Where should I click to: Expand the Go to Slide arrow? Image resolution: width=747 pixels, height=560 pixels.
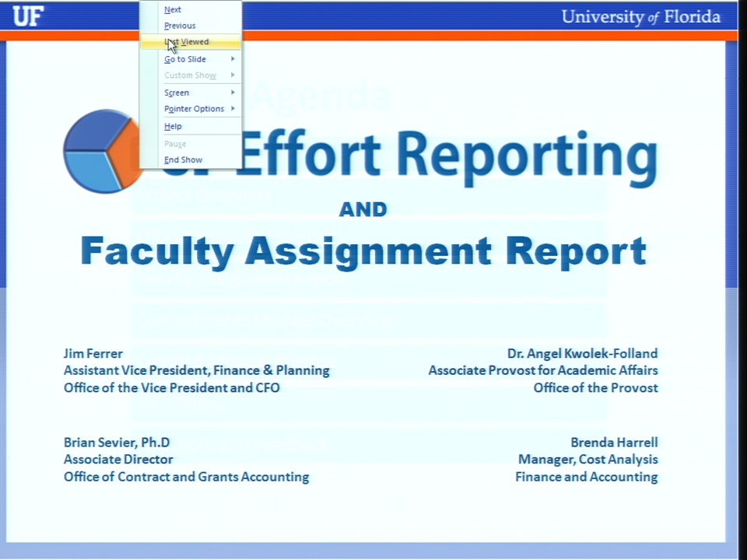233,59
